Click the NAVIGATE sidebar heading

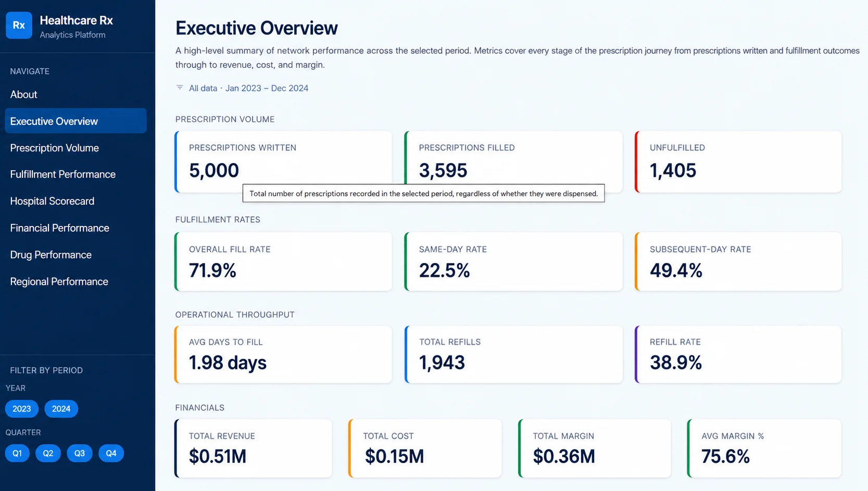[30, 71]
